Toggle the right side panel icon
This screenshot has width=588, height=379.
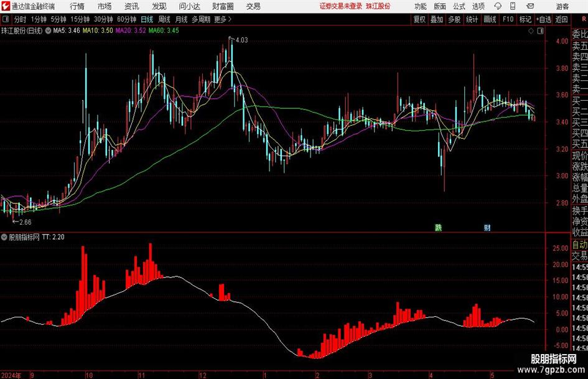tap(540, 30)
